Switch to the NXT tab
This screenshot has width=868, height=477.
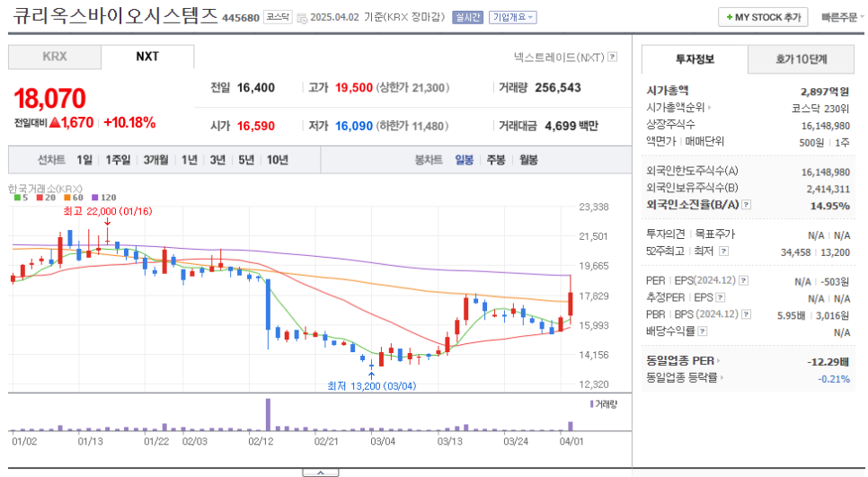147,57
